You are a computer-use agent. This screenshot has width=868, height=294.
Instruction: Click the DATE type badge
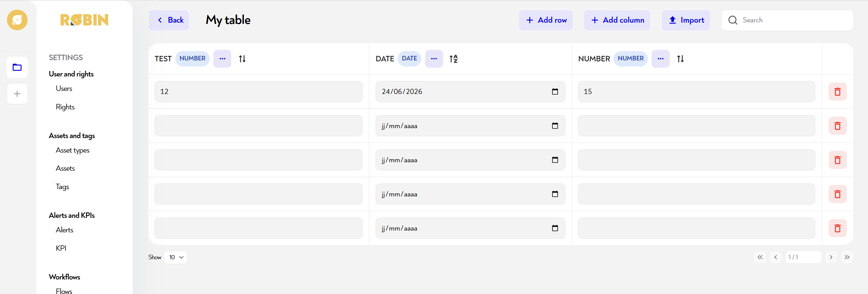point(409,59)
